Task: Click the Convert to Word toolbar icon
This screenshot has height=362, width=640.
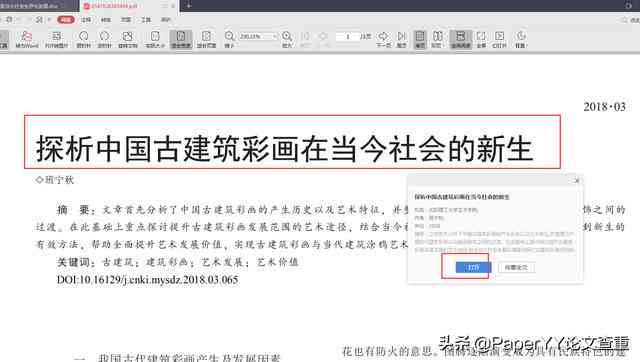Action: coord(27,40)
